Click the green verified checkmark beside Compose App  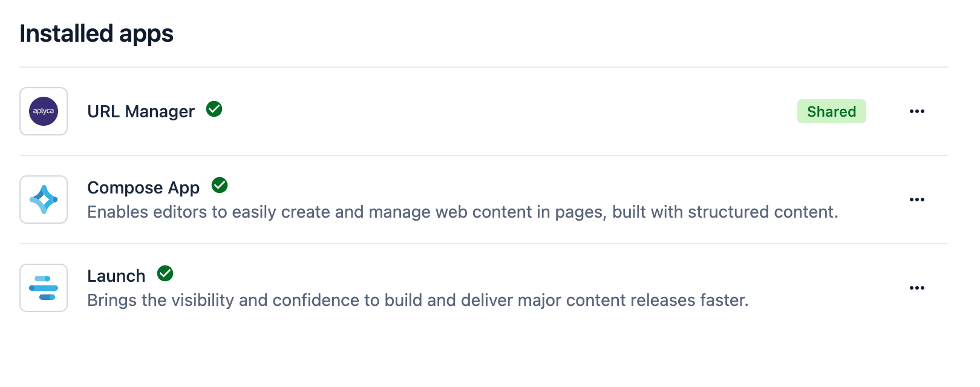tap(220, 185)
